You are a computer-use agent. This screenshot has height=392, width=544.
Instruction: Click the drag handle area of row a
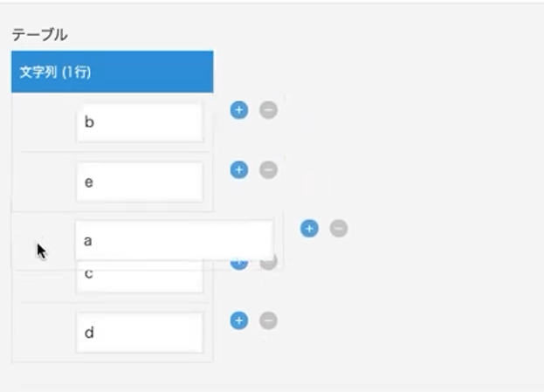click(44, 240)
